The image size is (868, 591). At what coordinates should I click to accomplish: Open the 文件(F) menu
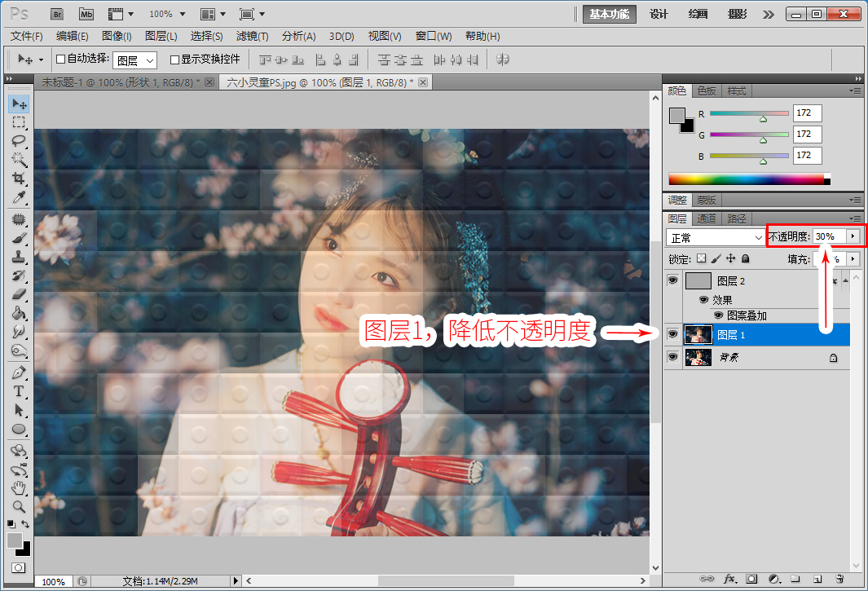pos(27,36)
